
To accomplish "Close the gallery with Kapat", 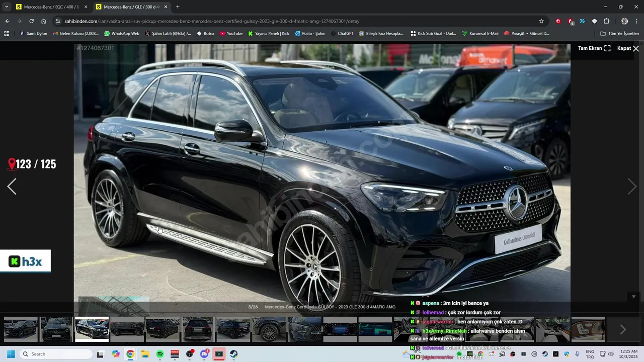I will (x=628, y=48).
